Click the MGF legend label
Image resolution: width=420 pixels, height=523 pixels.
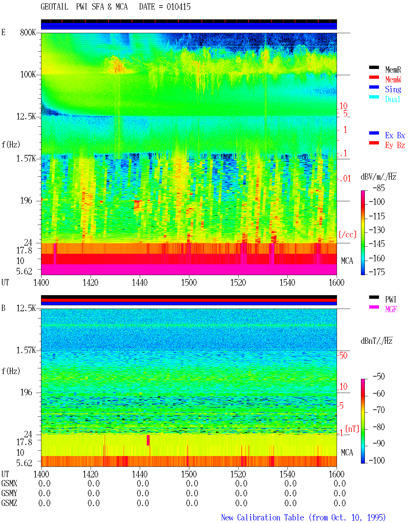(391, 309)
